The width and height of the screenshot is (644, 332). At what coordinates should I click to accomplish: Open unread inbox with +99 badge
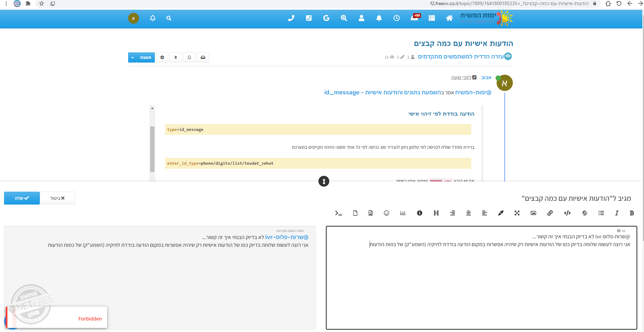[414, 18]
